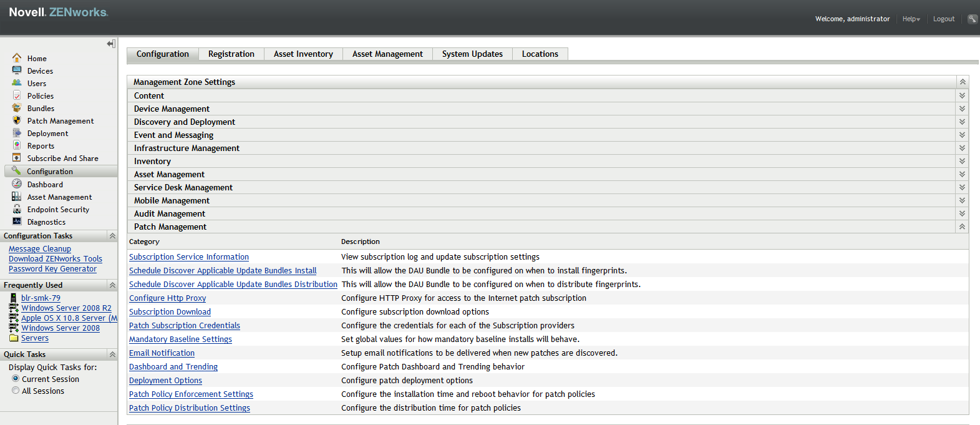Collapse the Configuration Tasks panel
The image size is (980, 425).
pyautogui.click(x=112, y=235)
